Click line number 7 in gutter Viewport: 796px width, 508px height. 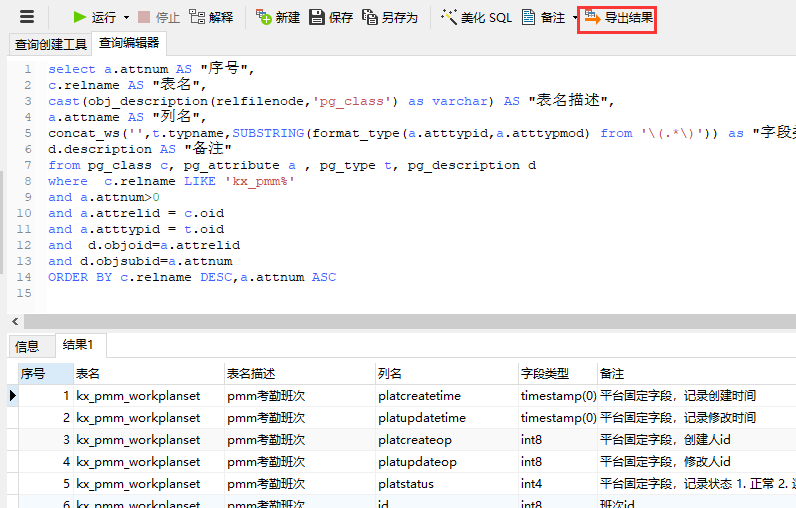click(x=27, y=165)
